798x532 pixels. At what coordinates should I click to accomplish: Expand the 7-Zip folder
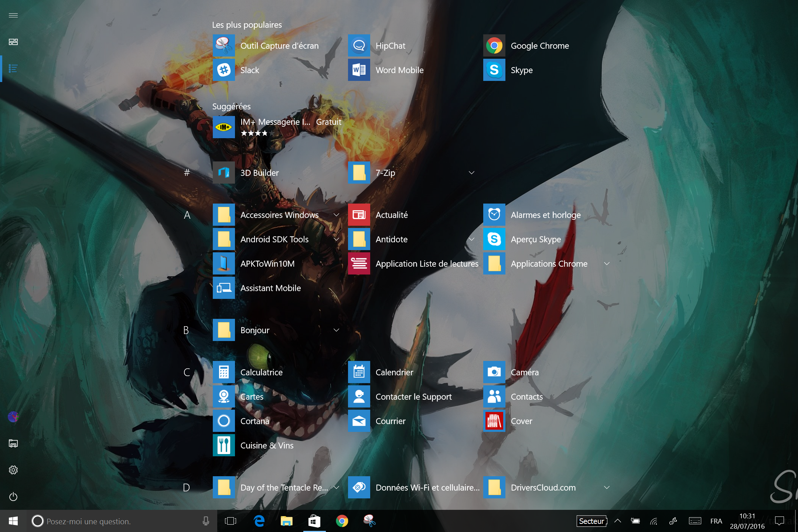tap(471, 173)
